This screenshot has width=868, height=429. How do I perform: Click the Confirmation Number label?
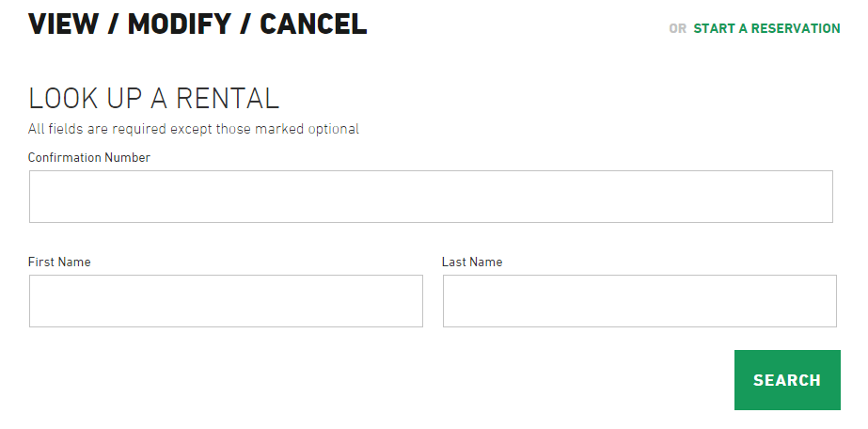click(89, 157)
